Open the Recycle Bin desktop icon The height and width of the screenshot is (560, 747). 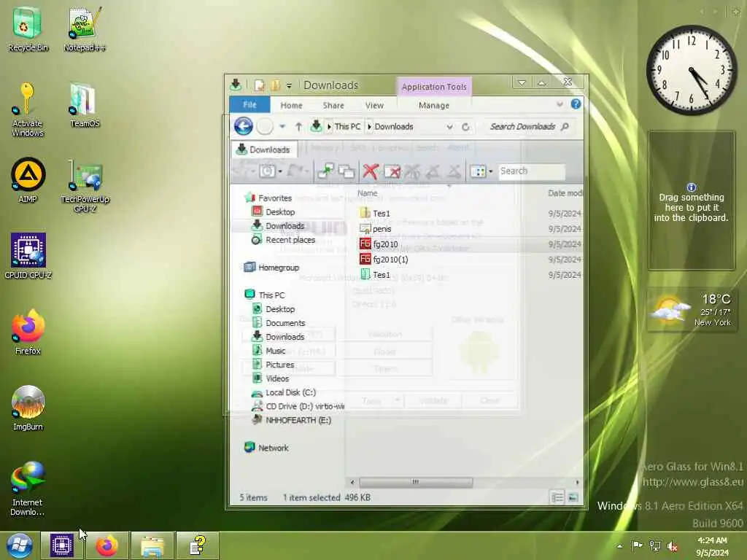coord(28,29)
